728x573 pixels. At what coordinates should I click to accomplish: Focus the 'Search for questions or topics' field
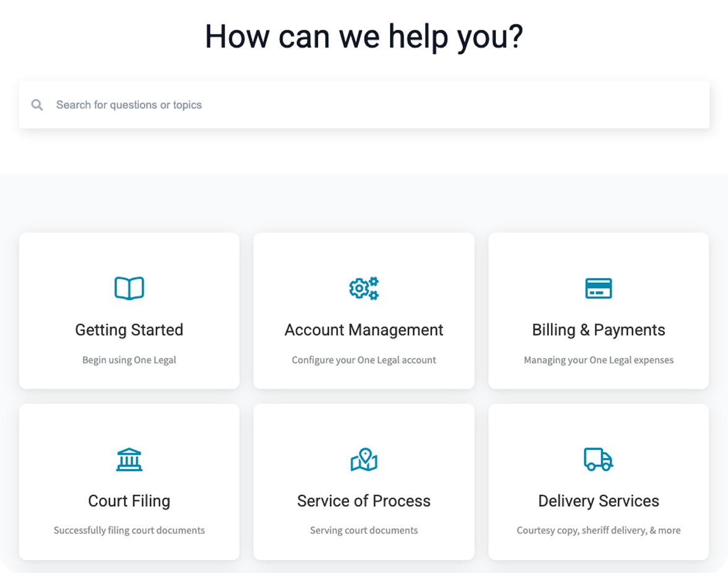(364, 105)
